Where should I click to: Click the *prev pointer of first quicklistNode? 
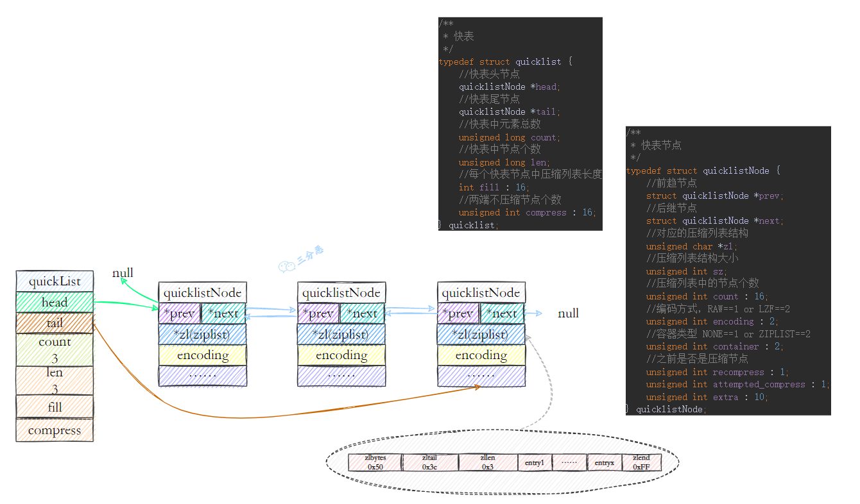(181, 314)
